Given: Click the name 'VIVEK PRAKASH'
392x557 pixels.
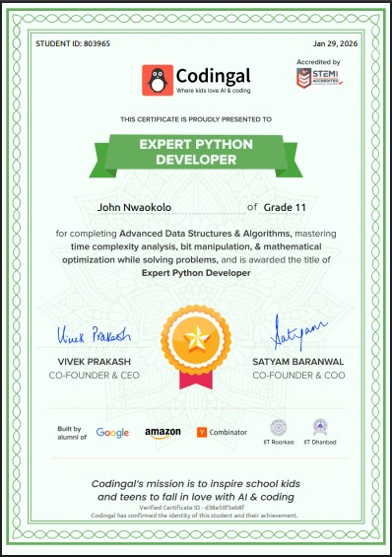Looking at the screenshot, I should point(94,362).
